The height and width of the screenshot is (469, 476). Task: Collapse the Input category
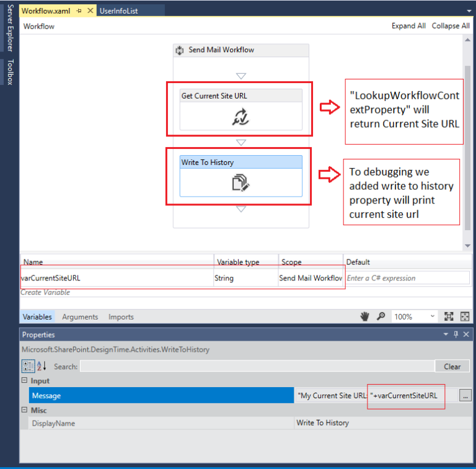point(25,380)
